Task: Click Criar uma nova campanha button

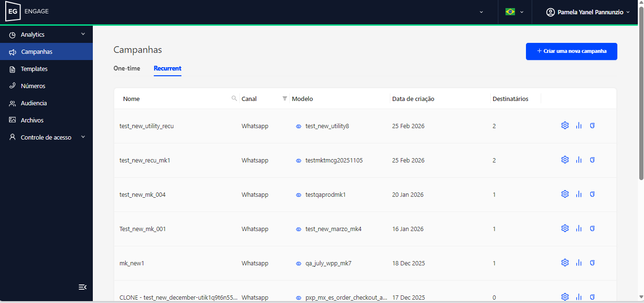Action: 571,51
